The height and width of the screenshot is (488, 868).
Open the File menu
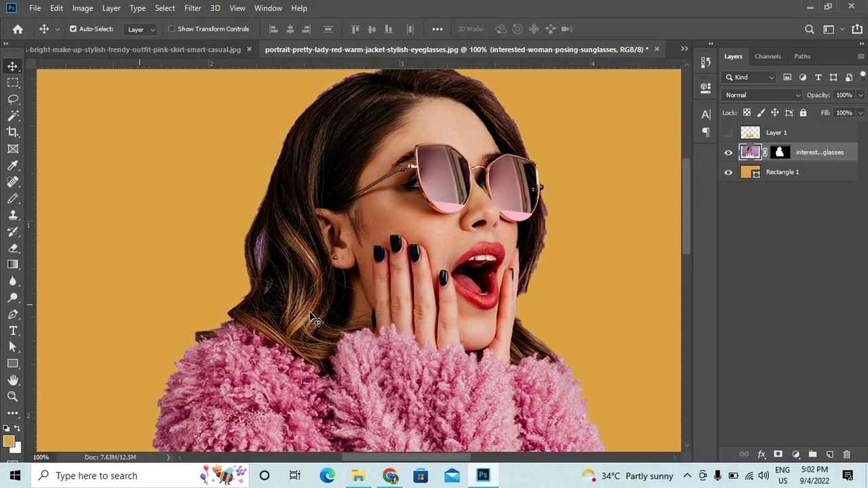(35, 8)
